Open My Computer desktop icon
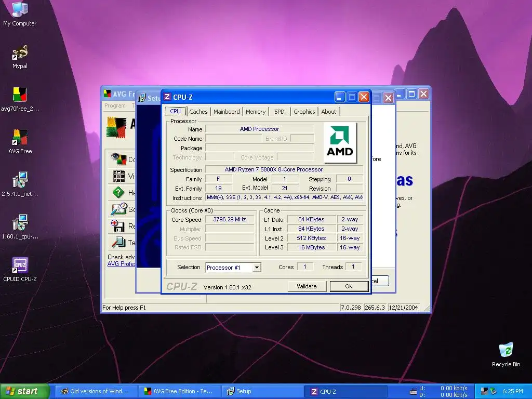This screenshot has height=399, width=532. click(x=20, y=13)
